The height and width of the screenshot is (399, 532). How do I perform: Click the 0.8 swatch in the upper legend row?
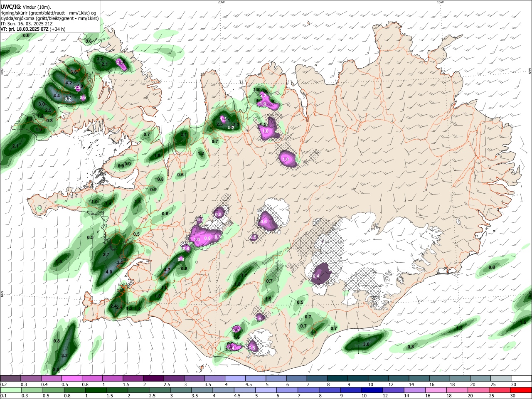(92, 378)
